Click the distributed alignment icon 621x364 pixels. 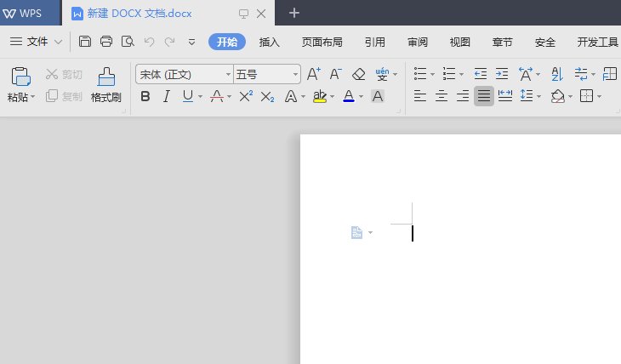(505, 96)
